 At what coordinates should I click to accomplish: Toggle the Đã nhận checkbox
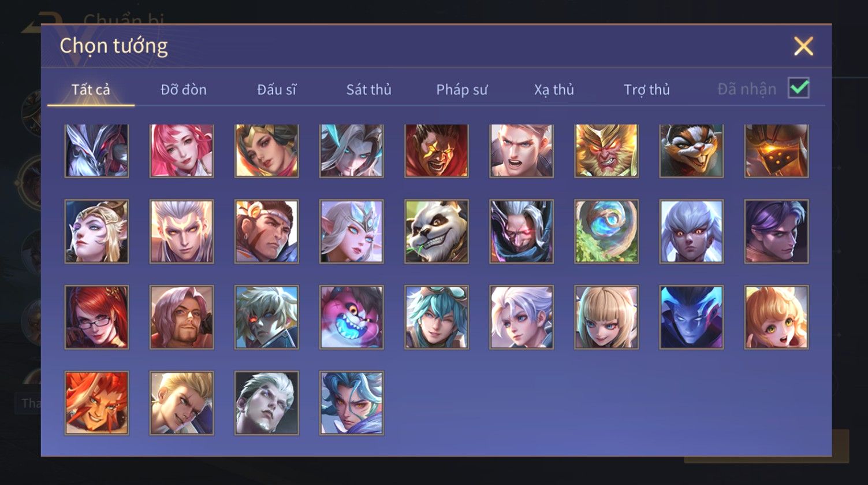(x=799, y=88)
